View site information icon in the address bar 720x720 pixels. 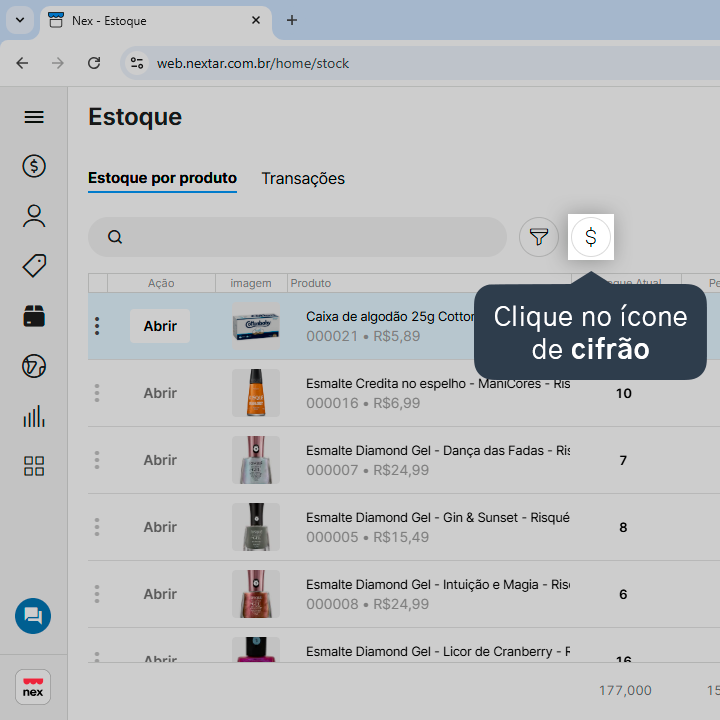137,63
